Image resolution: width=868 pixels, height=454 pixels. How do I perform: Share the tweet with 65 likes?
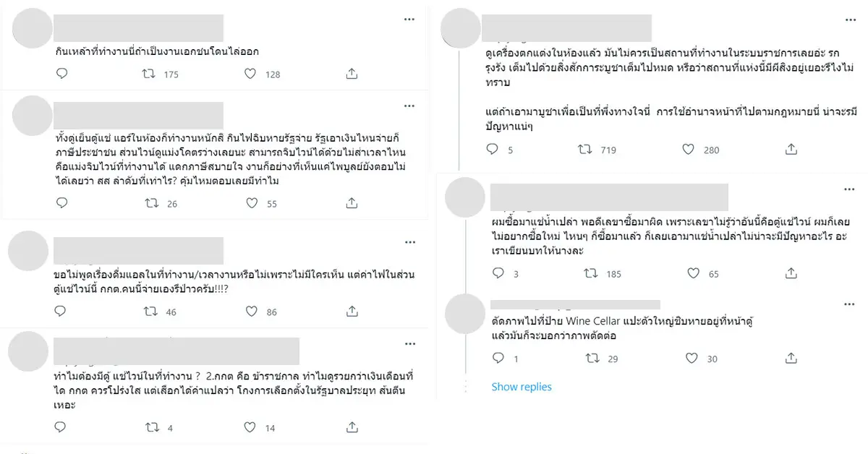(791, 274)
